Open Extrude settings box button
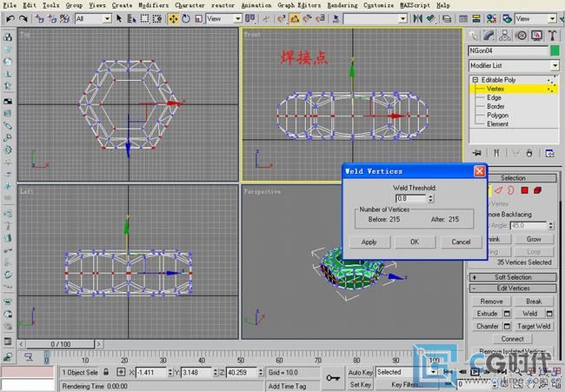Viewport: 565px width, 392px height. pos(507,314)
